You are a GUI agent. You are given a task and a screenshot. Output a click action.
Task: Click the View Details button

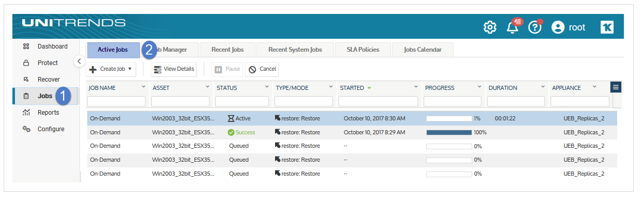pyautogui.click(x=173, y=69)
